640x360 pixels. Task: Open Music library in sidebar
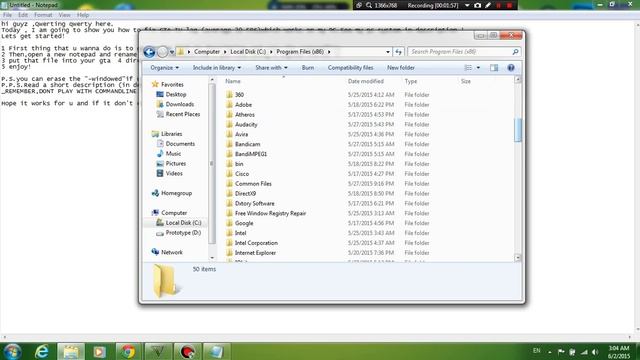coord(173,153)
